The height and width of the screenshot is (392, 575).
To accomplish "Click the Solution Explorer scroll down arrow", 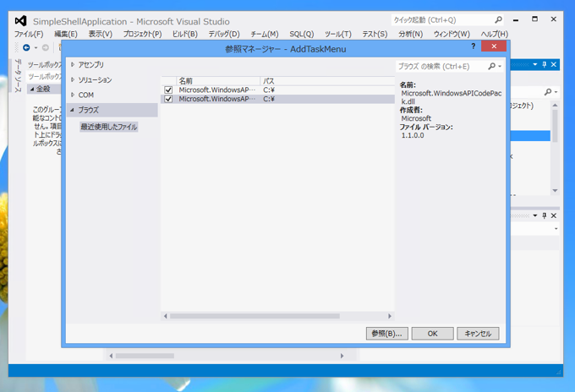I will [555, 190].
